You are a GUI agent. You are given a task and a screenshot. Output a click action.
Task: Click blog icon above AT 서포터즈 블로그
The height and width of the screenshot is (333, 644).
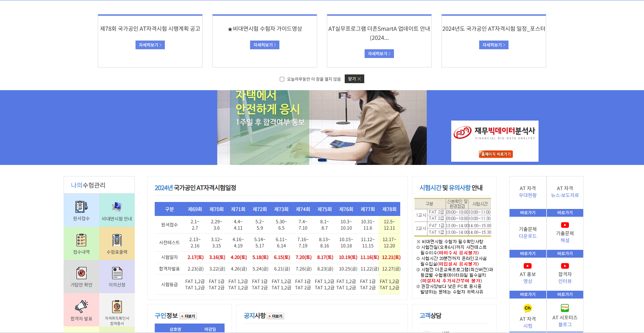[x=565, y=308]
